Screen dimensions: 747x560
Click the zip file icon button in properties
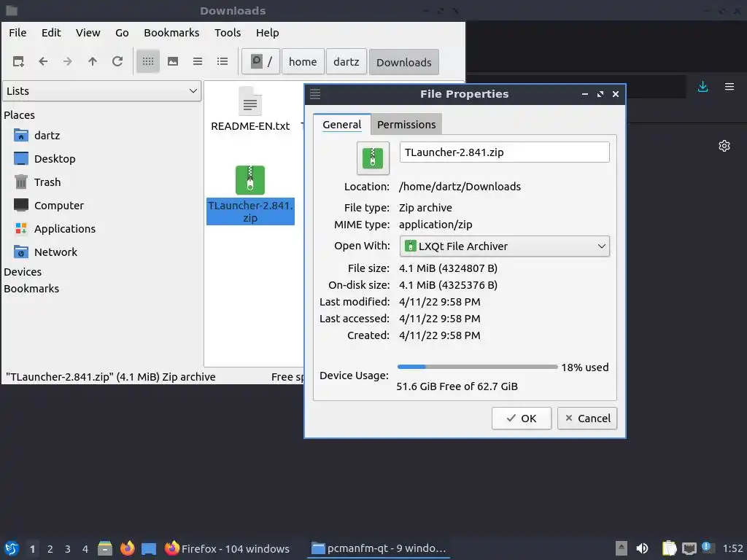click(x=373, y=158)
